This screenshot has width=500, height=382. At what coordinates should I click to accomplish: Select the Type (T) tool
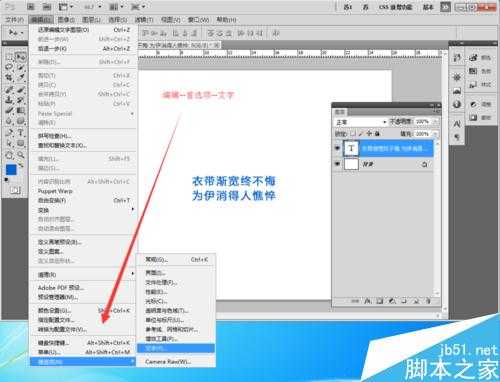tap(21, 133)
